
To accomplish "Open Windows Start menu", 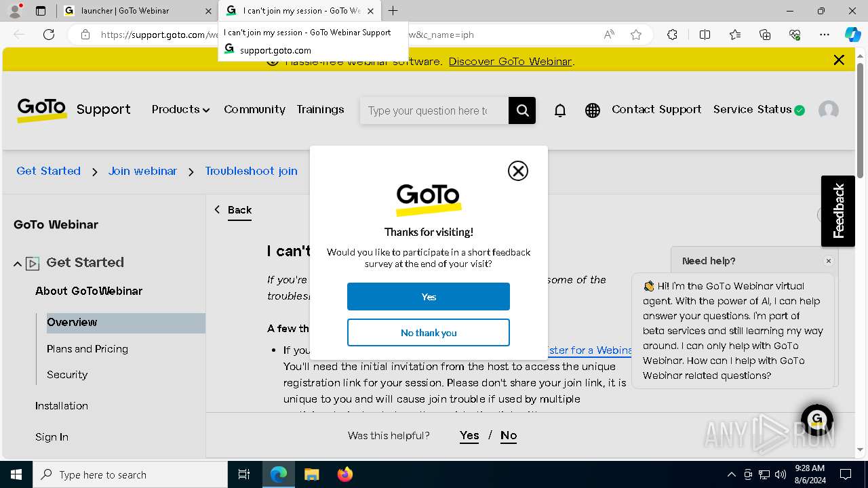I will (16, 474).
